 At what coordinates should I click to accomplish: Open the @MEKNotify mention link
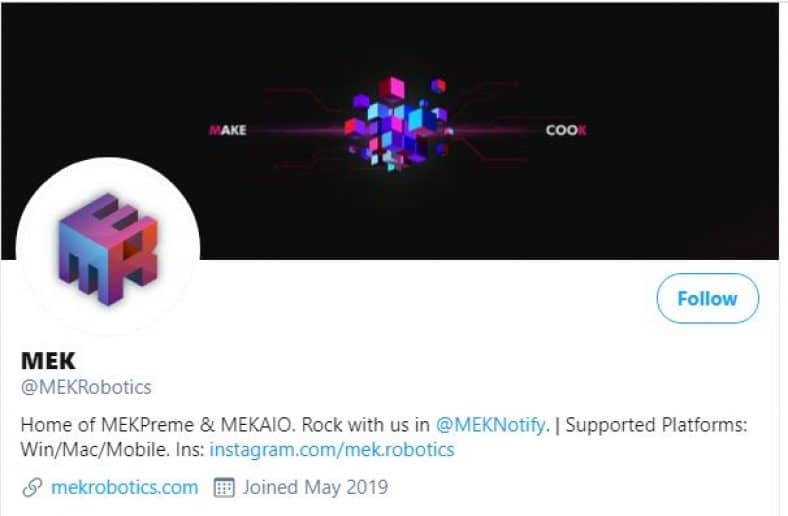click(490, 425)
